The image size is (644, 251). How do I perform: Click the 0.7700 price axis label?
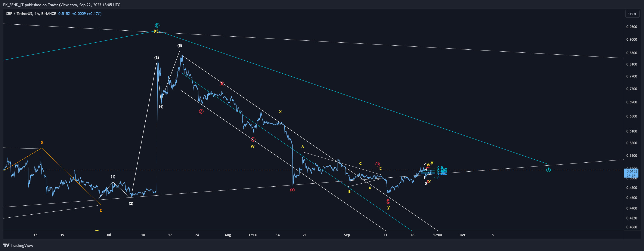(632, 76)
